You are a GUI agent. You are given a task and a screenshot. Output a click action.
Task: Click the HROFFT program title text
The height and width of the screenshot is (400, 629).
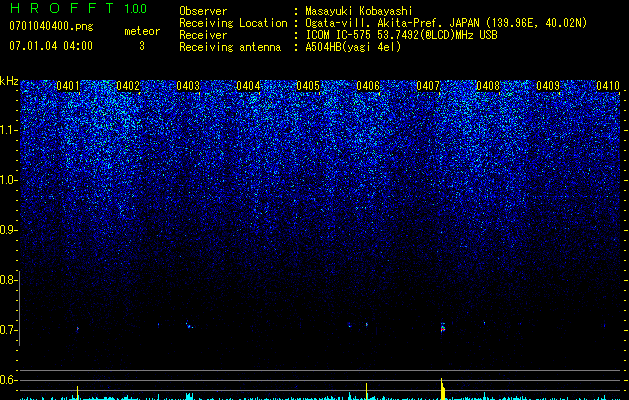(x=62, y=8)
